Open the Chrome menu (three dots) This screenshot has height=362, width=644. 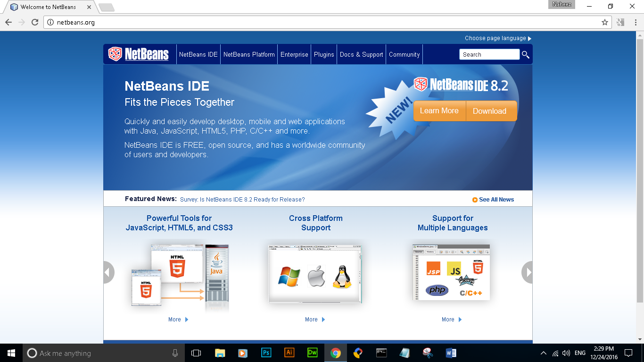click(x=635, y=22)
